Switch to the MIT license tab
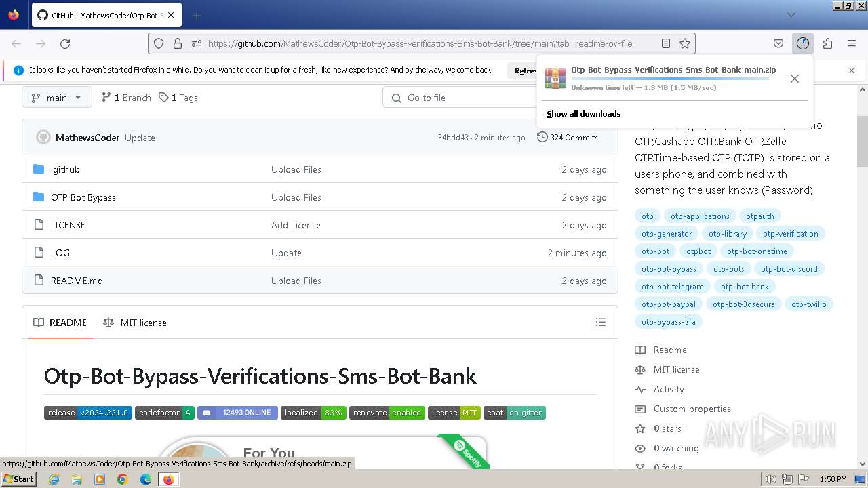868x488 pixels. click(135, 323)
